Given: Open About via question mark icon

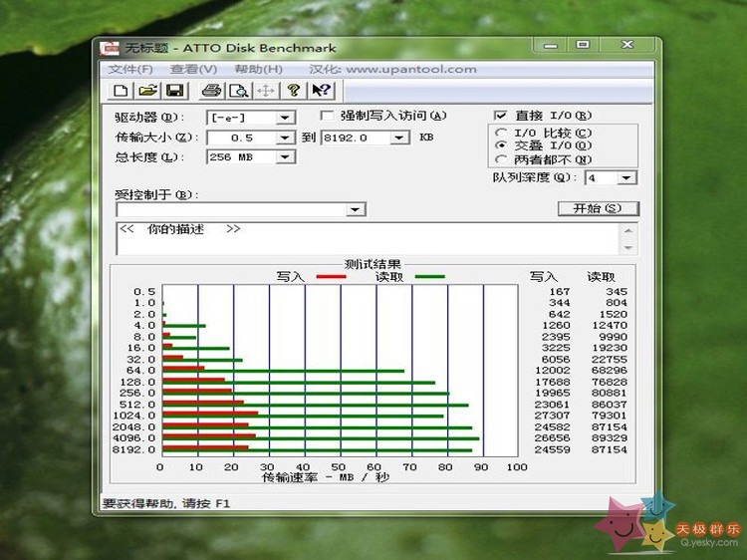Looking at the screenshot, I should pos(294,91).
